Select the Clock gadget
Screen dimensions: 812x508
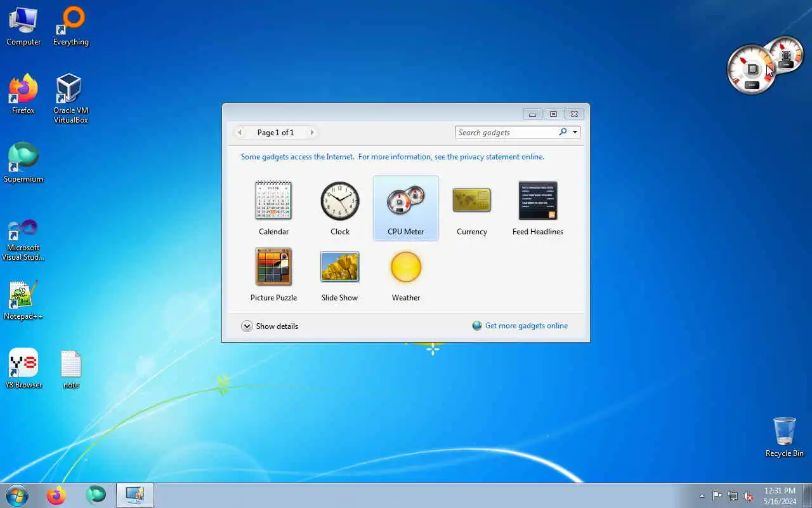339,208
